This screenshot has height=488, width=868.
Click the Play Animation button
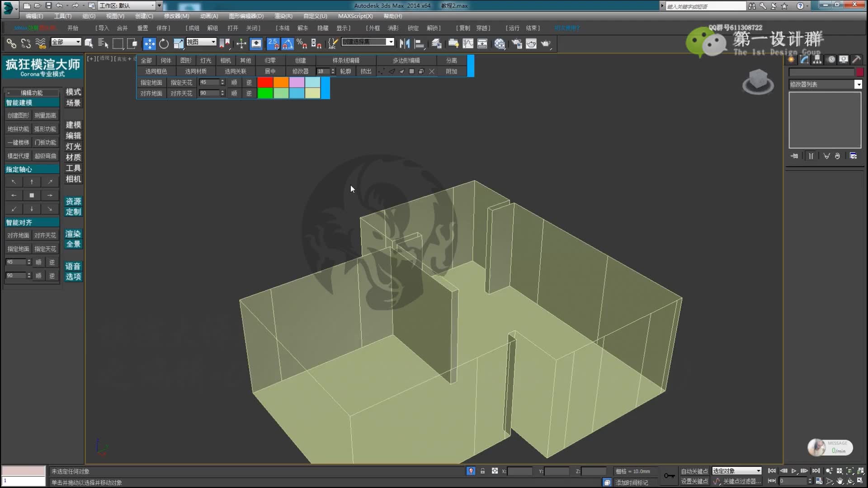click(x=794, y=471)
